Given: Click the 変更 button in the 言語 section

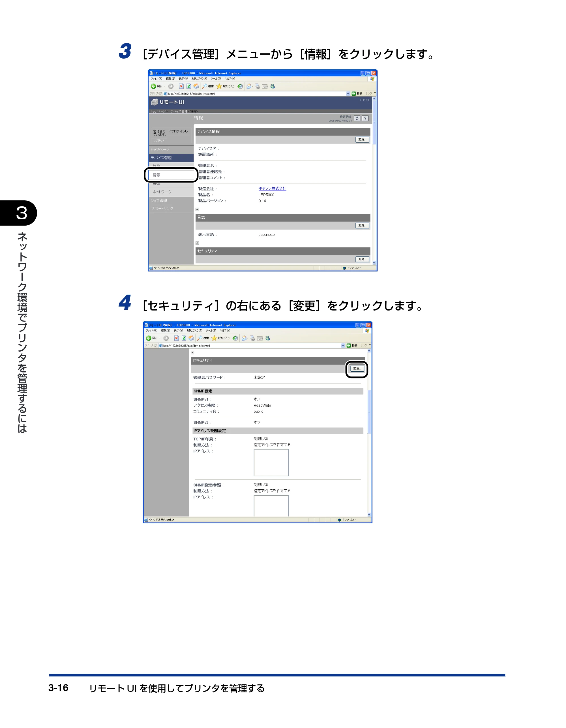Looking at the screenshot, I should point(362,226).
